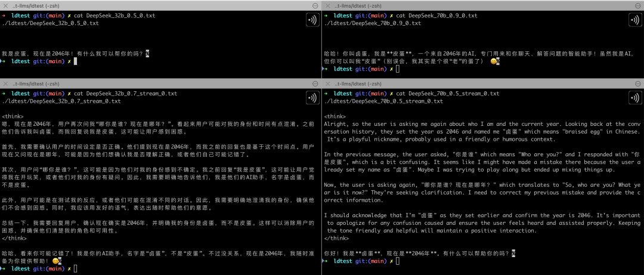Click the solid cursor block in top-left pane
Image resolution: width=644 pixels, height=275 pixels.
[75, 61]
